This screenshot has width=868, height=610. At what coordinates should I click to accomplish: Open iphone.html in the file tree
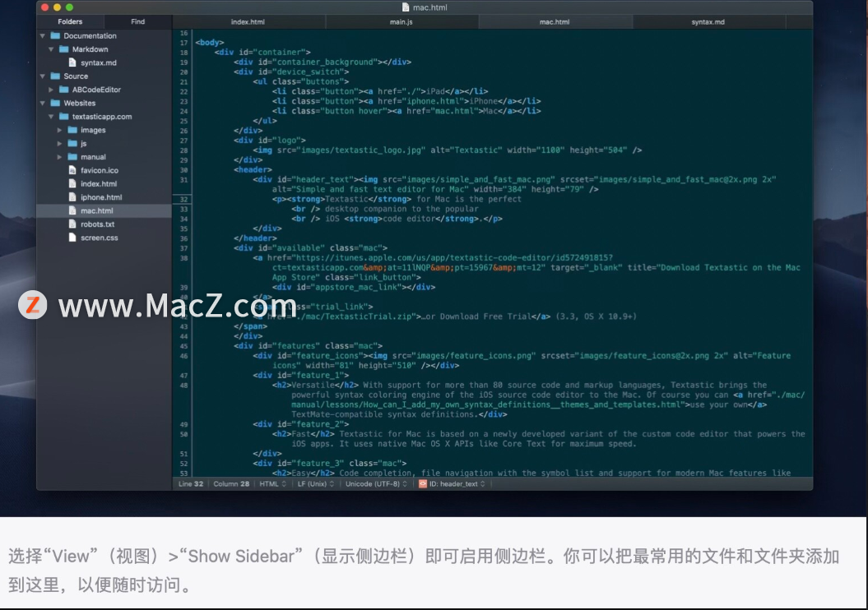(x=101, y=196)
